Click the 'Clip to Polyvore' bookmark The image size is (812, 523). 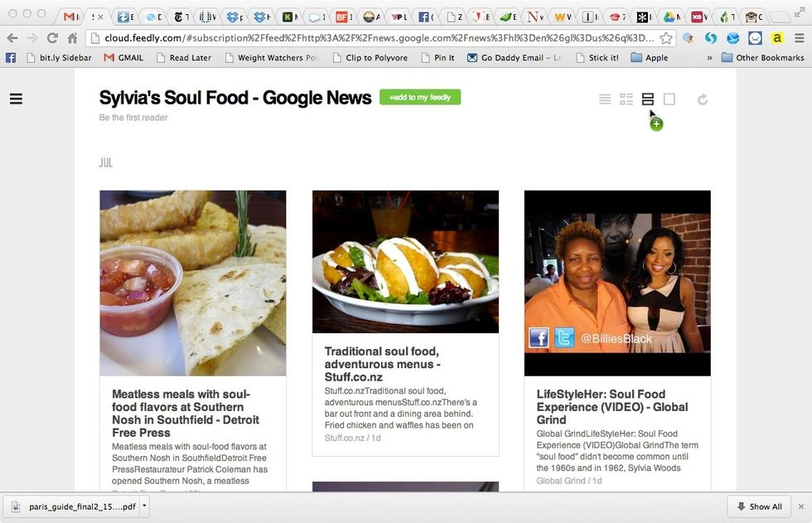pos(370,58)
